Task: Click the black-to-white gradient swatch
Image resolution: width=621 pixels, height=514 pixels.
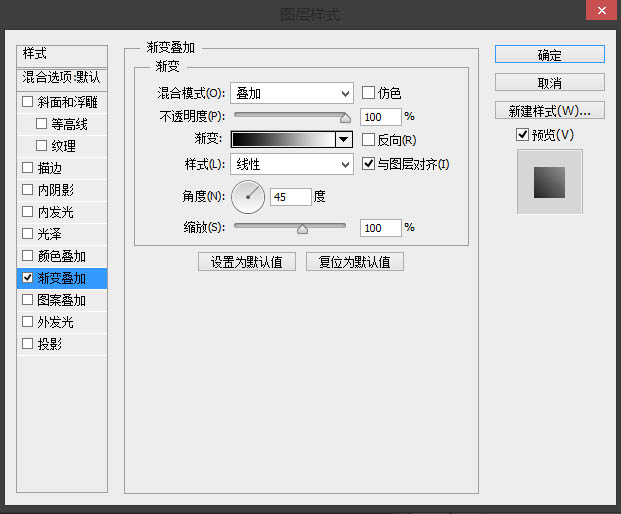Action: (283, 139)
